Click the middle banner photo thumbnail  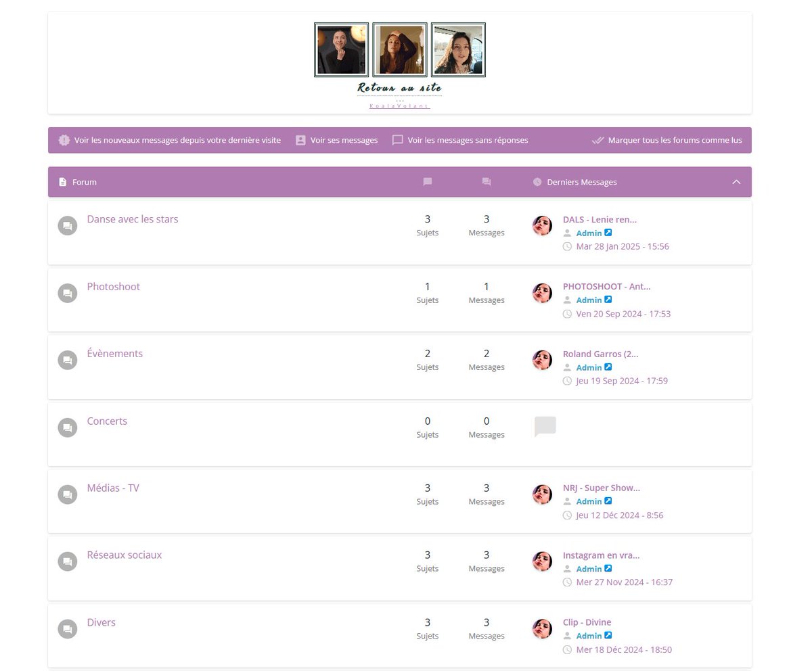point(400,49)
